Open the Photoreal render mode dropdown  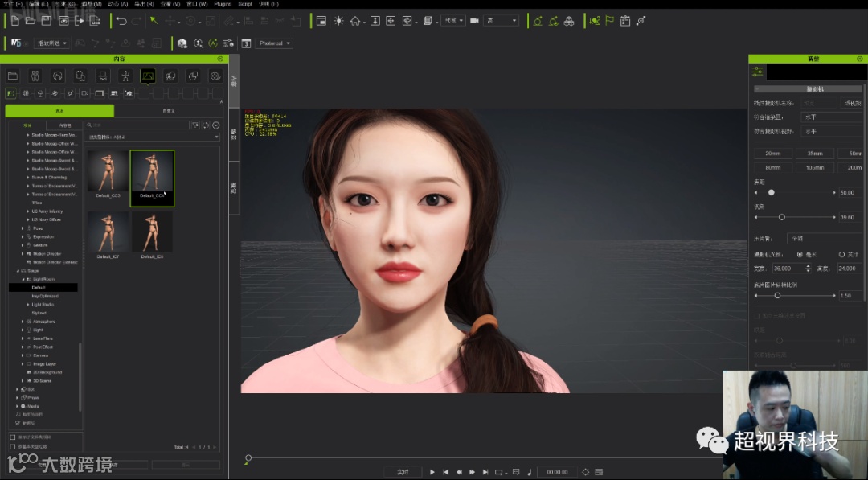click(274, 43)
